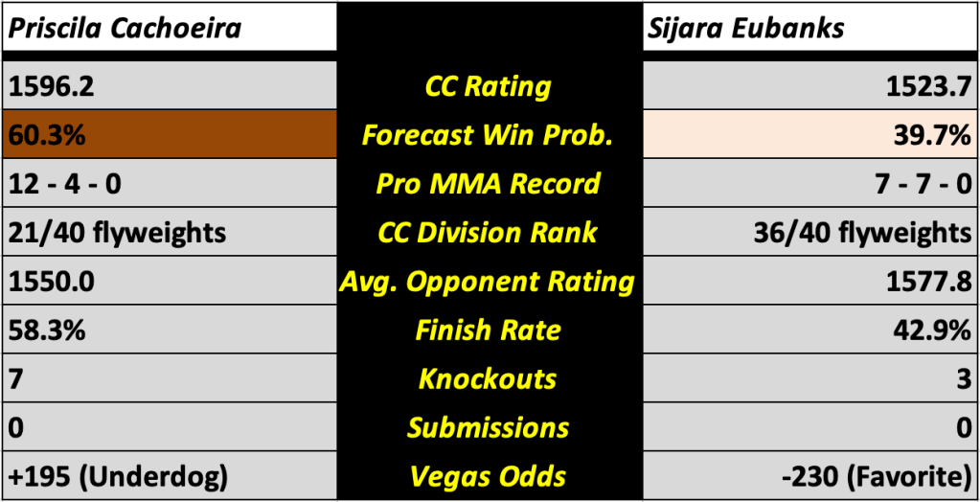The height and width of the screenshot is (502, 980).
Task: Click the -230 (Favorite) odds cell
Action: click(x=810, y=477)
